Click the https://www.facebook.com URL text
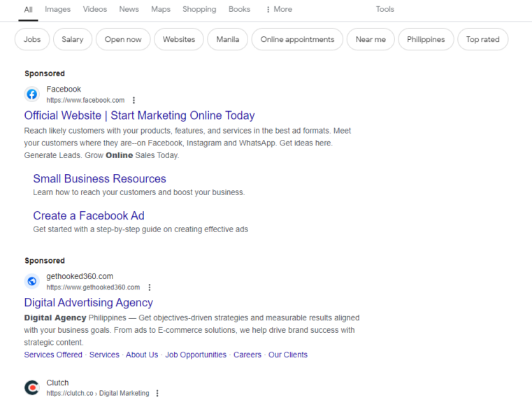The width and height of the screenshot is (532, 400). tap(85, 100)
